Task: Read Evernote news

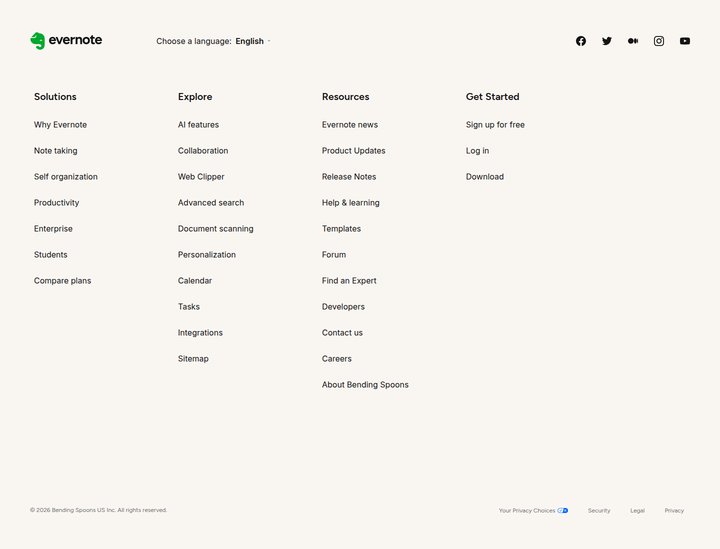Action: (350, 125)
